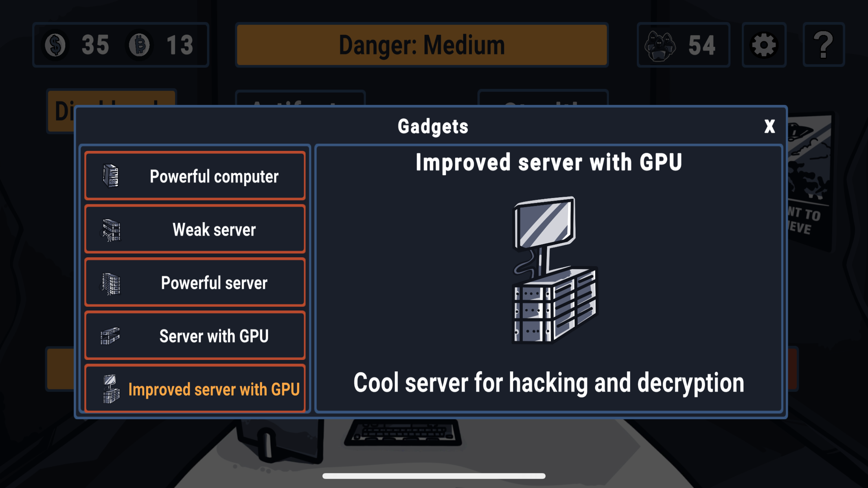Select the Weak server gadget

click(x=195, y=229)
